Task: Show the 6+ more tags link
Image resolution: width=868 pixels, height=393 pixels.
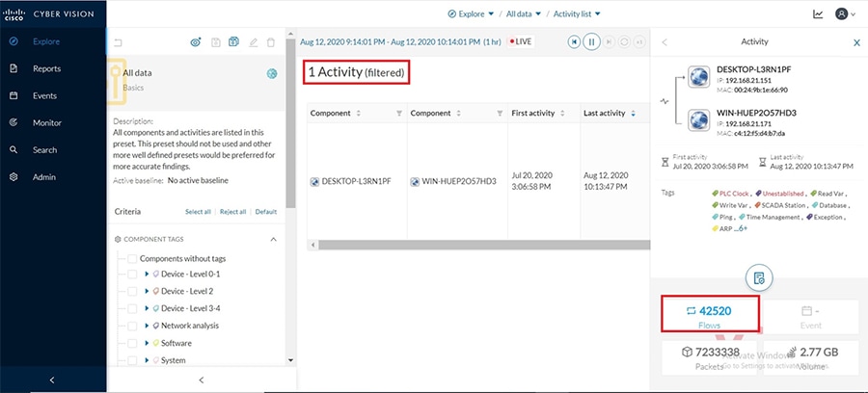Action: coord(740,228)
